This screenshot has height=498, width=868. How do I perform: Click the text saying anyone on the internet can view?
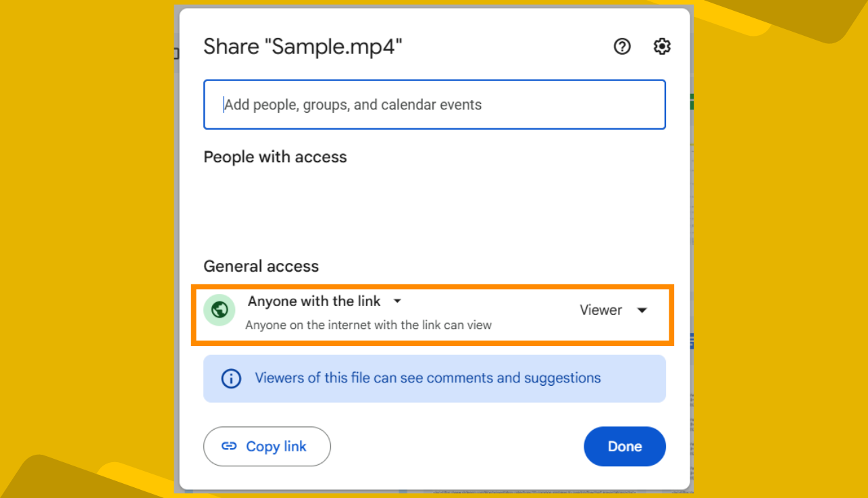[x=370, y=325]
